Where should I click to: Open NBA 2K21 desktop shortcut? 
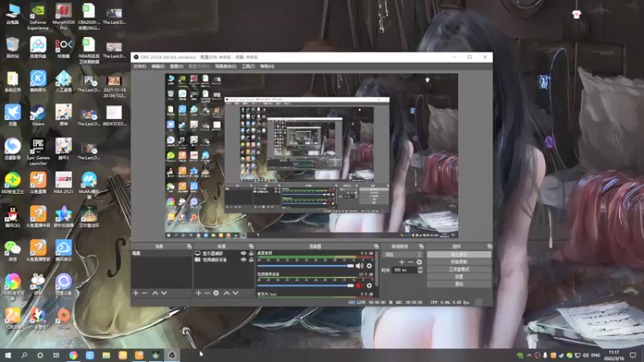[x=64, y=183]
